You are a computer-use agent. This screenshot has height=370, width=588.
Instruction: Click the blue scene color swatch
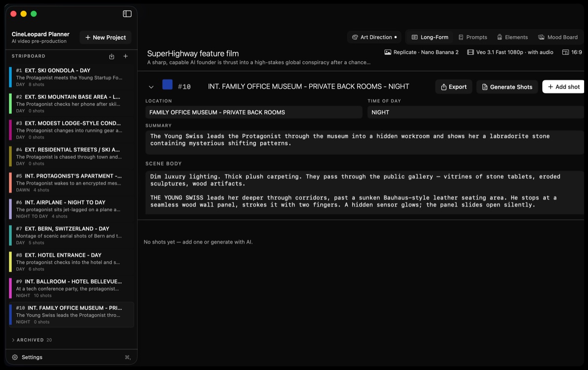point(167,85)
